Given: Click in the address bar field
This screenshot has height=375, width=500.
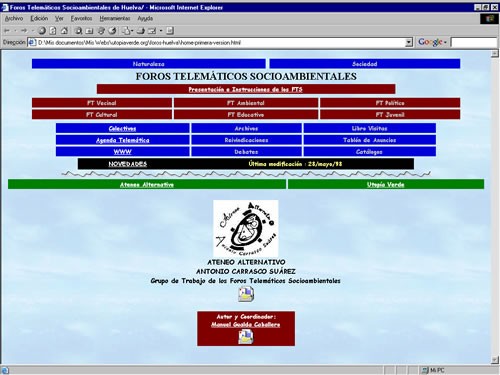Looking at the screenshot, I should pos(221,42).
